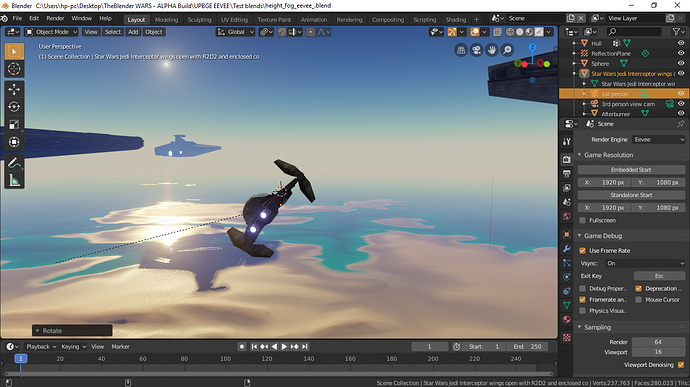Collapse the Game Debug panel
Image resolution: width=690 pixels, height=387 pixels.
pos(580,236)
